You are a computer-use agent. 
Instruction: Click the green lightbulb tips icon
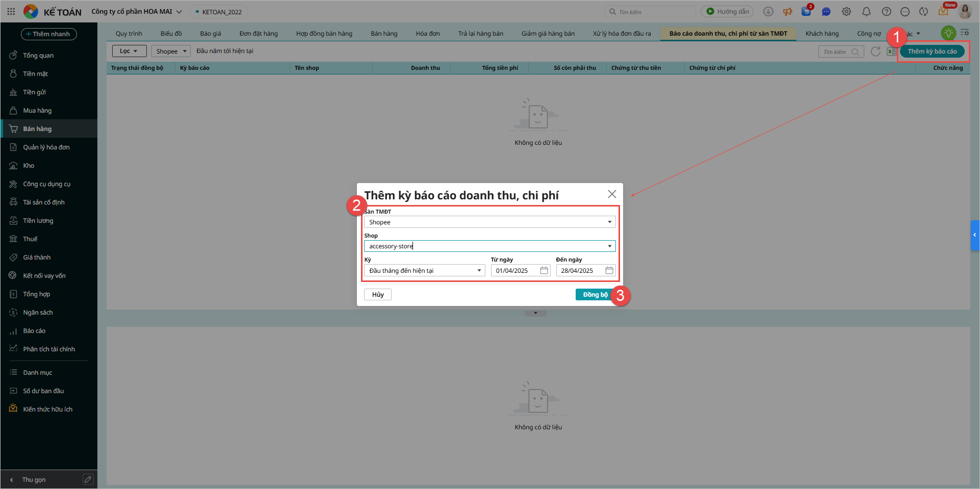[948, 34]
